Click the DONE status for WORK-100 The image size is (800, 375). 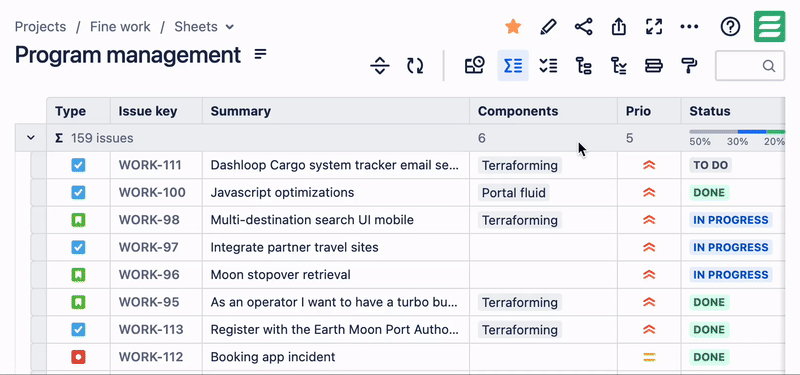point(709,193)
